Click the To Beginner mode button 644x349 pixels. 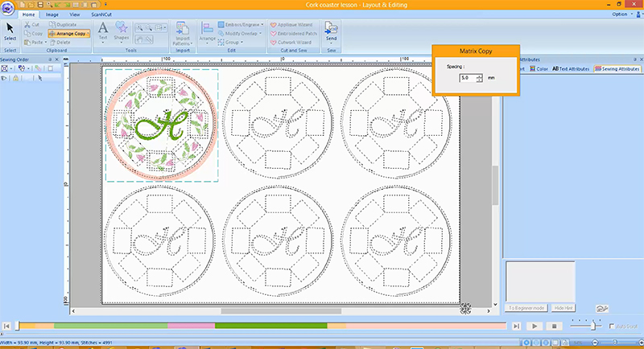pos(526,308)
